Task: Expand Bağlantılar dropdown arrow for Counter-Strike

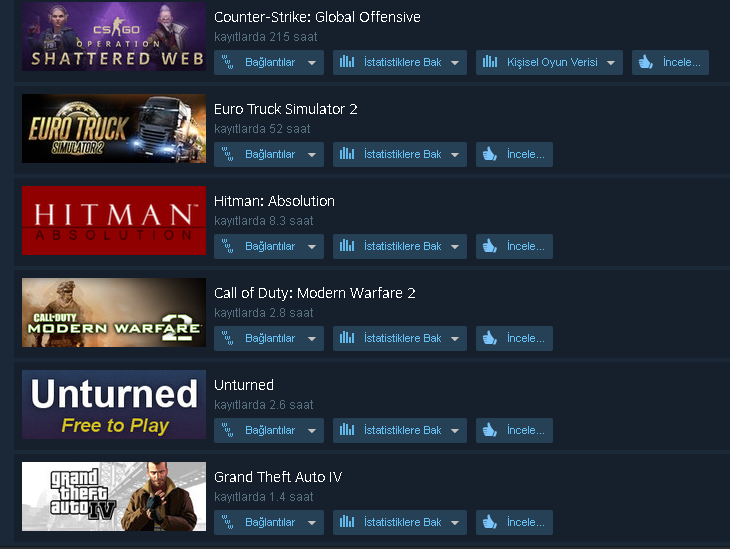Action: [312, 63]
